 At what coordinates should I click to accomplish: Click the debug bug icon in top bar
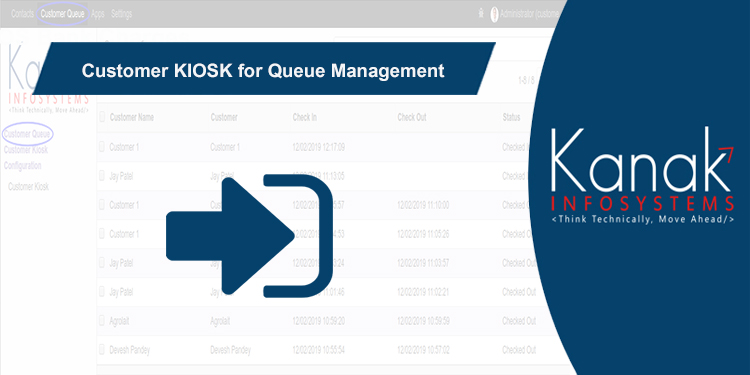(x=481, y=13)
